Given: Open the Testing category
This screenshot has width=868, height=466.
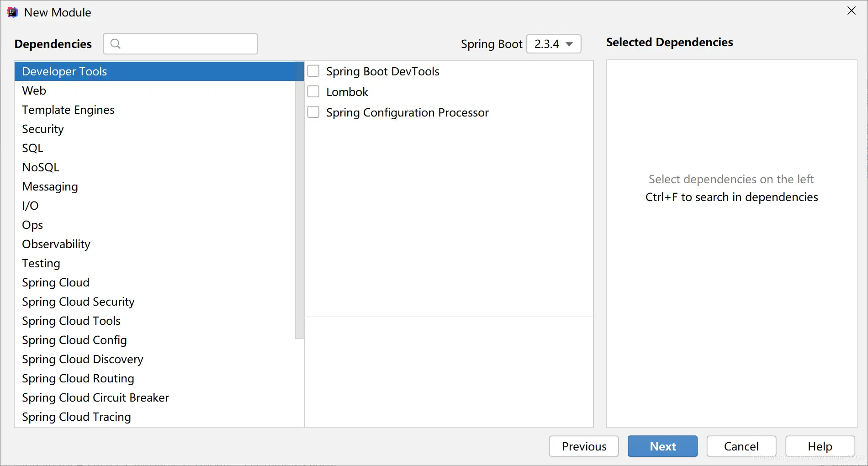Looking at the screenshot, I should [x=155, y=263].
